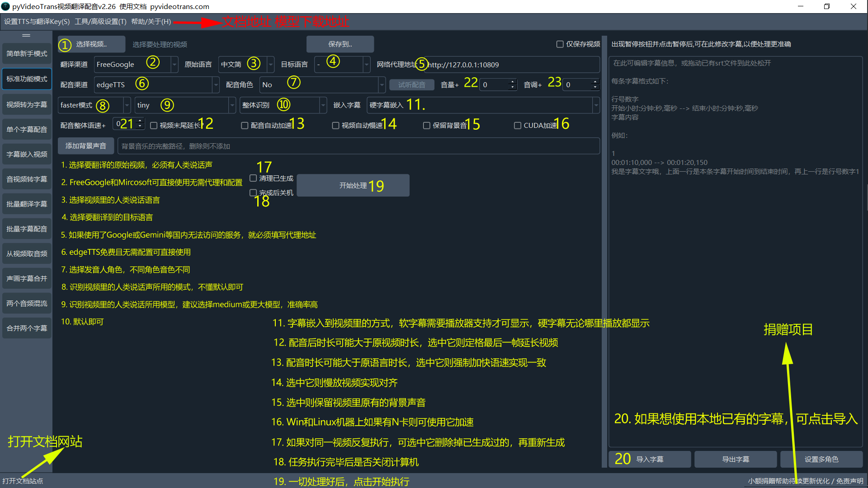Collapse the sidebar using the hamburger handle
Screen dimensions: 868x488
pos(26,35)
